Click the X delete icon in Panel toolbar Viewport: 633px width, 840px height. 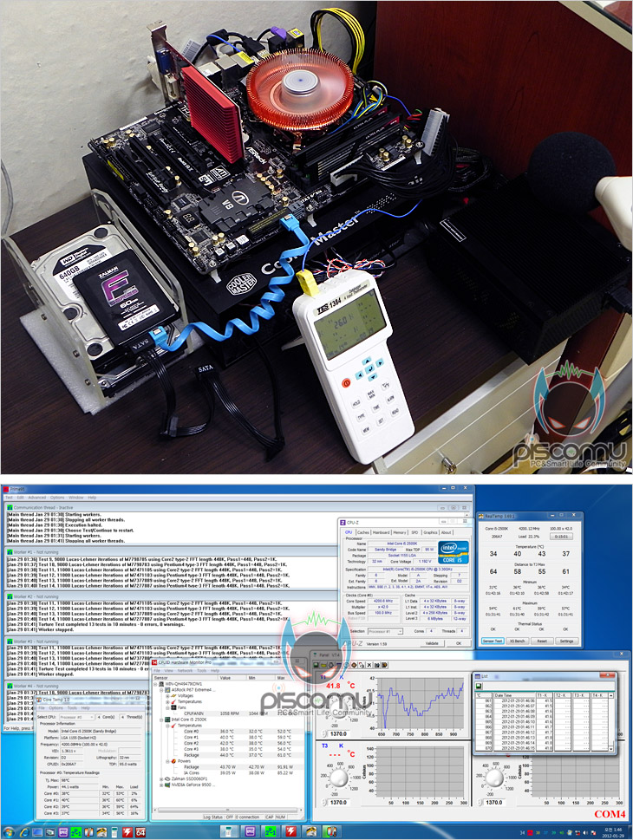[x=369, y=665]
